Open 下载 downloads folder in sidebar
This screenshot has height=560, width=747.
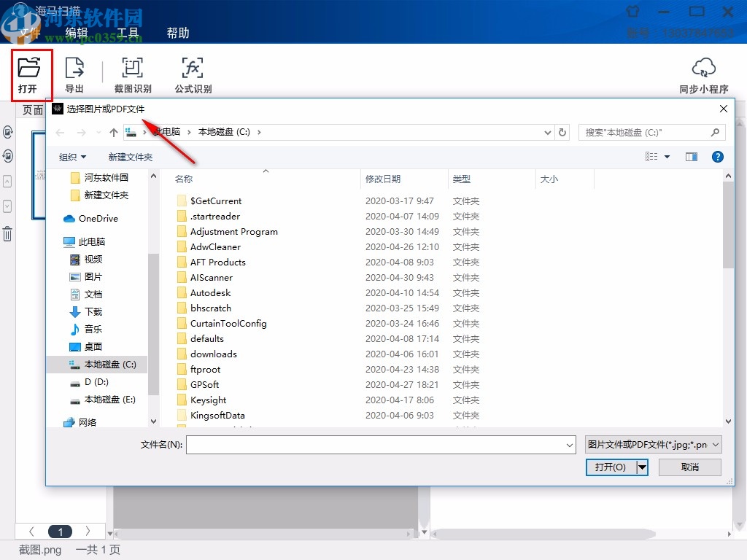(x=86, y=312)
